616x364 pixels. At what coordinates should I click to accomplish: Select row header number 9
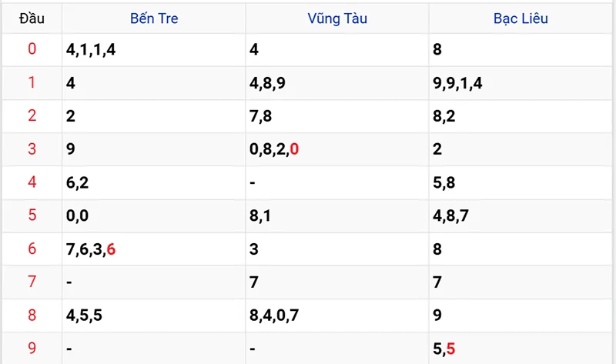pyautogui.click(x=32, y=348)
